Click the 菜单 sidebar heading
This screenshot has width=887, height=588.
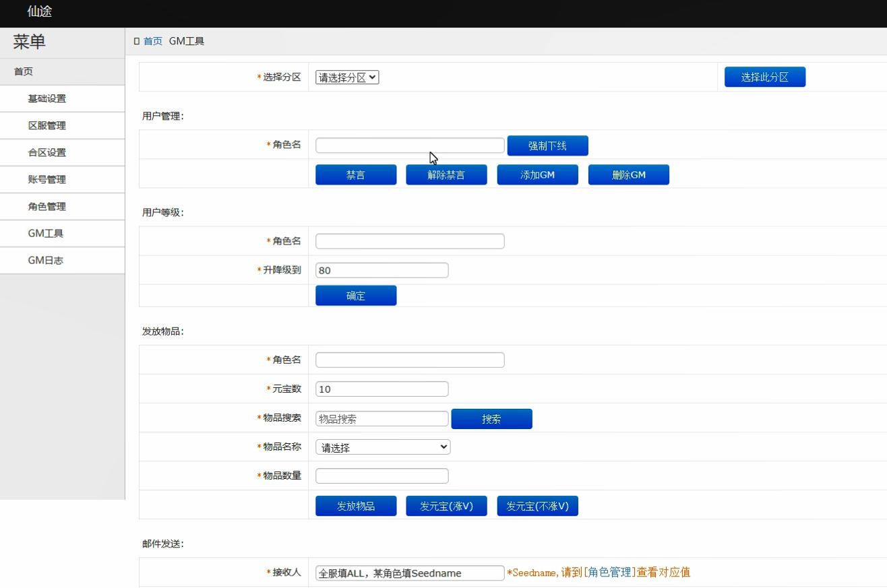(x=30, y=42)
